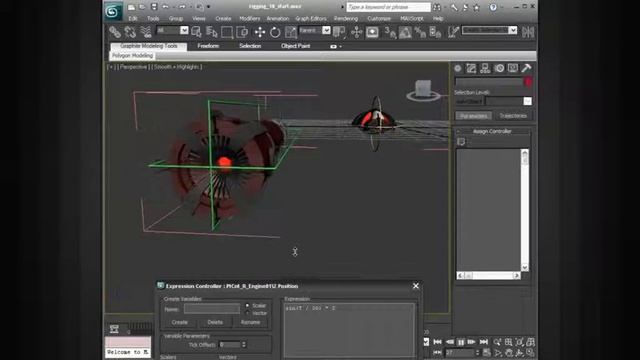Toggle Keyboard Shortcut Override icon
The image size is (640, 360).
click(372, 32)
